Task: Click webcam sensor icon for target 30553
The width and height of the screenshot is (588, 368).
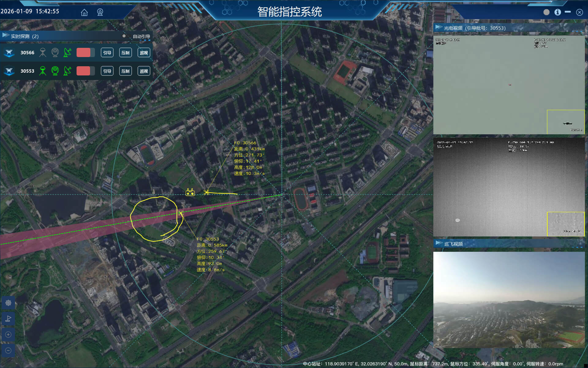Action: (55, 71)
